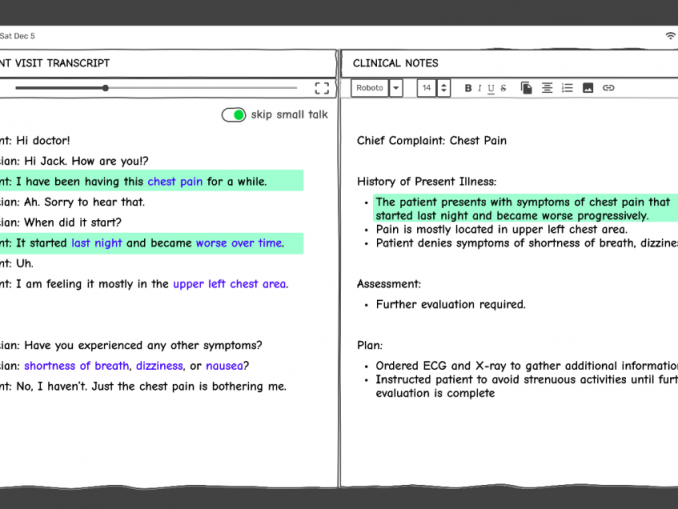
Task: Select the 'last night' highlighted phrase
Action: [96, 243]
